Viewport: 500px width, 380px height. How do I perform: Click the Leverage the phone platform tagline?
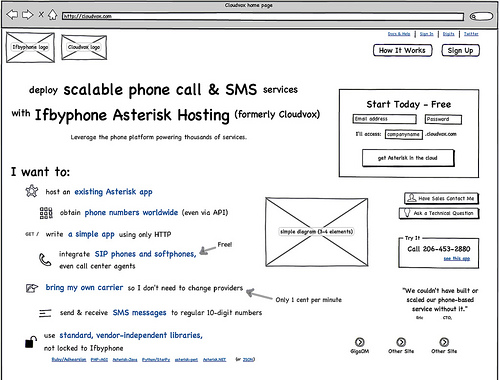coord(159,137)
